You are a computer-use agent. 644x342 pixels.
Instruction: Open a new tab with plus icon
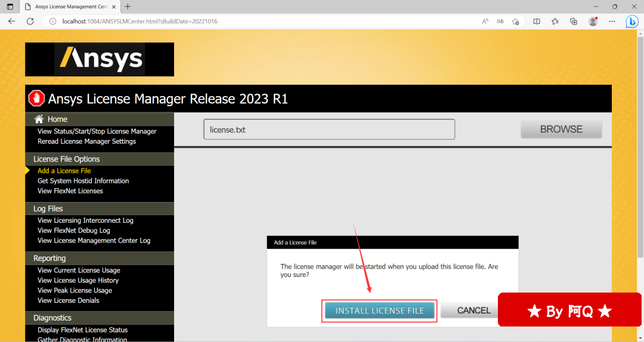(128, 7)
